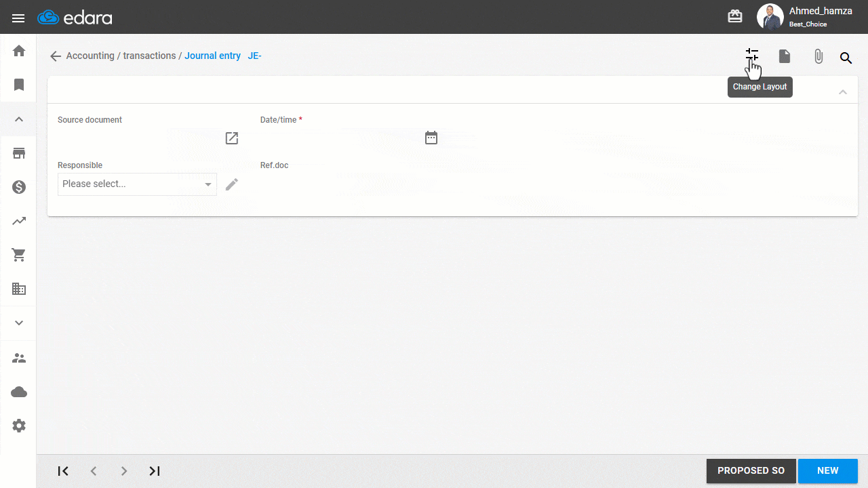Screen dimensions: 868x488
Task: Click the attachments paperclip icon
Action: (x=818, y=56)
